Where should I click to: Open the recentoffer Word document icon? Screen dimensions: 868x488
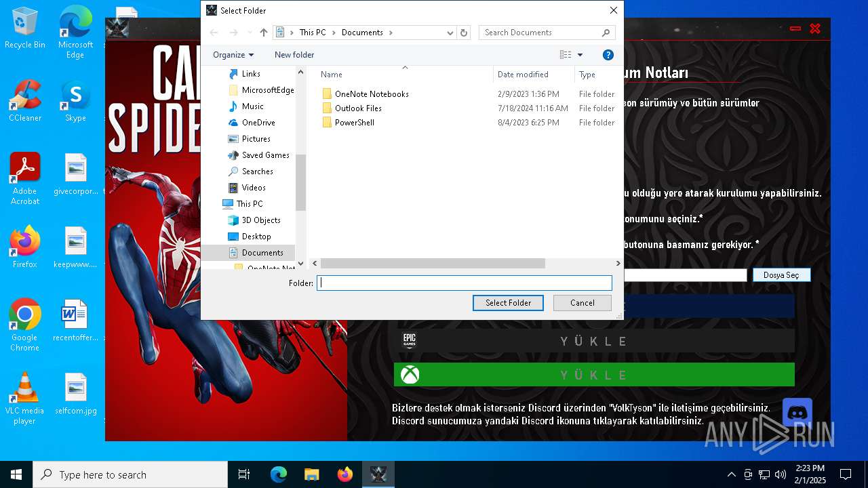pyautogui.click(x=75, y=321)
